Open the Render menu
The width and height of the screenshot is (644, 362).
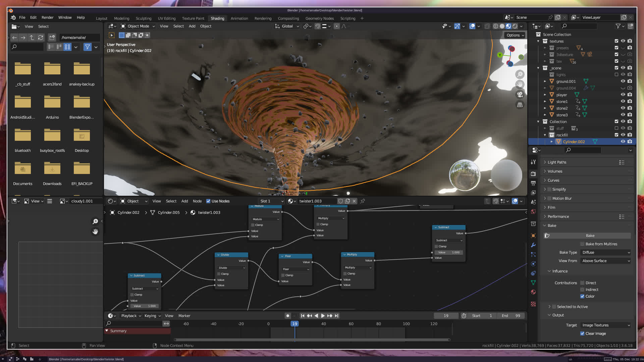coord(47,17)
